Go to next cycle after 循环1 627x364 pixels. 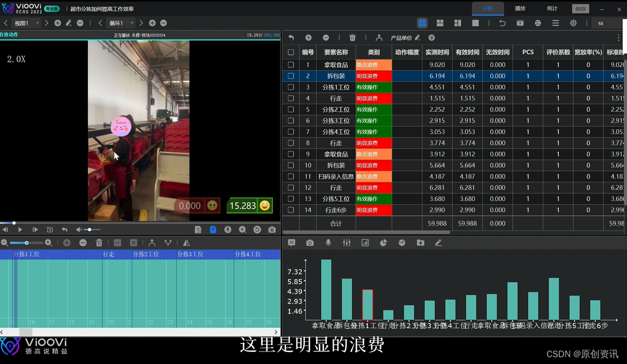pyautogui.click(x=141, y=23)
